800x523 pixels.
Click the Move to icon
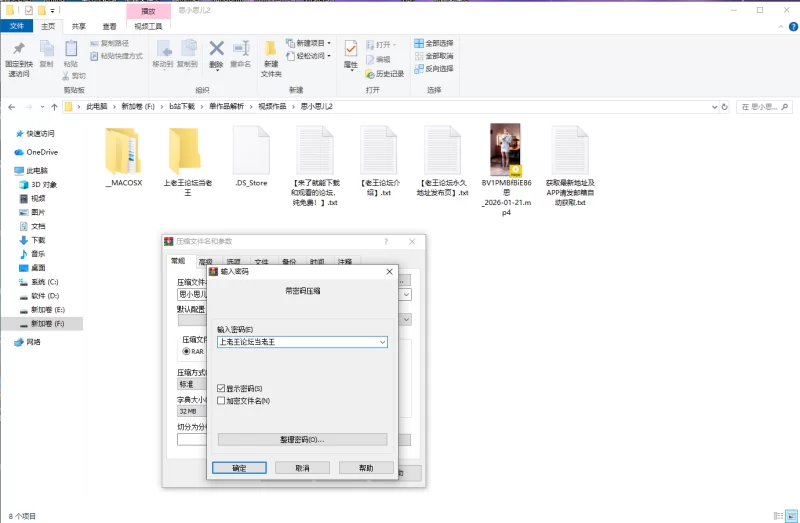click(x=163, y=48)
